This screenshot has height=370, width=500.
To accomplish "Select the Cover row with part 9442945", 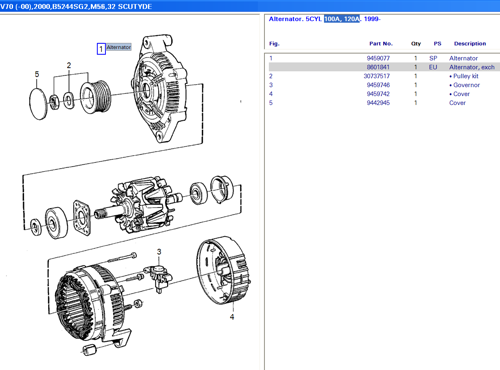I will click(x=384, y=103).
